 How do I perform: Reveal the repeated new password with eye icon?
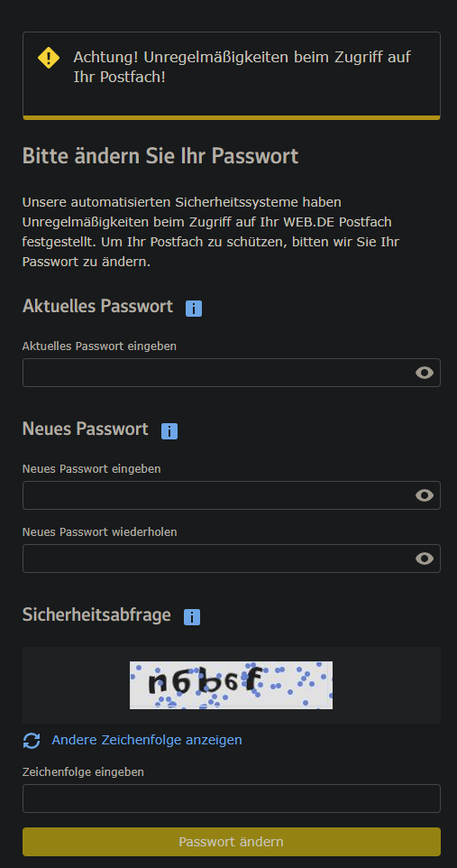click(425, 559)
